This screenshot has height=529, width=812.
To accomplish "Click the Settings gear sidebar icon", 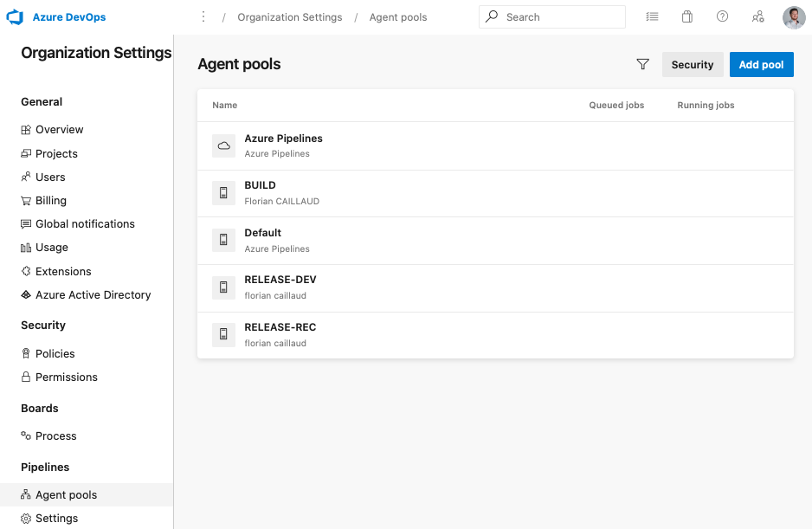I will pos(26,519).
